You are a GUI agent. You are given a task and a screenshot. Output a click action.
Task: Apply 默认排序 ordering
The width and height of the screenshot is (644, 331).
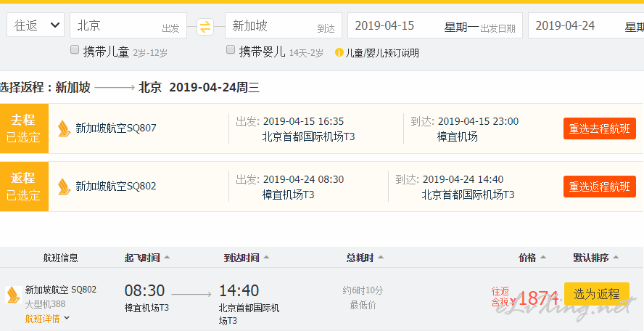click(x=596, y=258)
